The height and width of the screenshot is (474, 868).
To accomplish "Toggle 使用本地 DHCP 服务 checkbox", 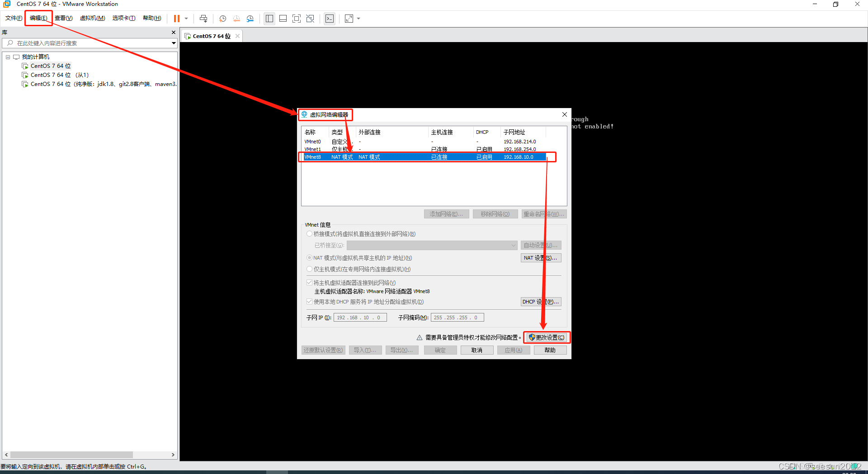I will pos(310,302).
